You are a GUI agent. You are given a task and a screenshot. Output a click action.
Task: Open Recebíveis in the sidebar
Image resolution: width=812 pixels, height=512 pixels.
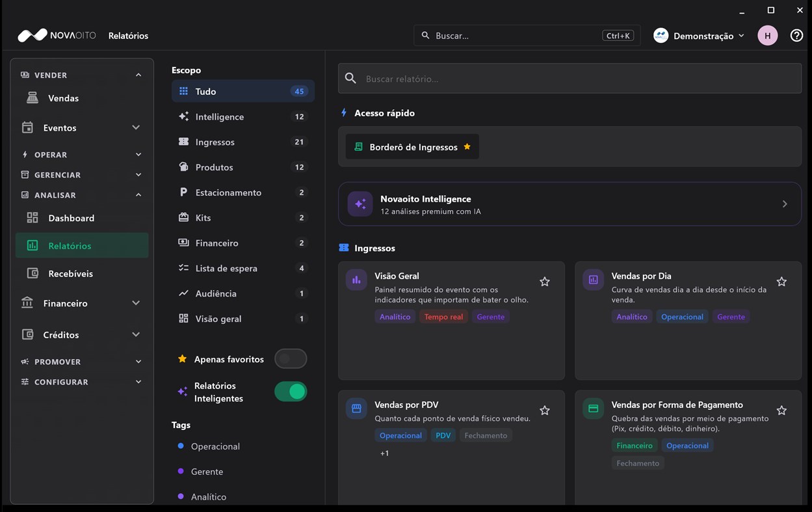82,274
